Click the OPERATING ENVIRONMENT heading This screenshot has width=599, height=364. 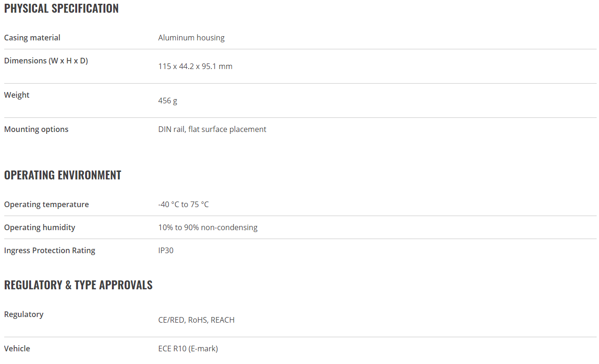pos(63,175)
